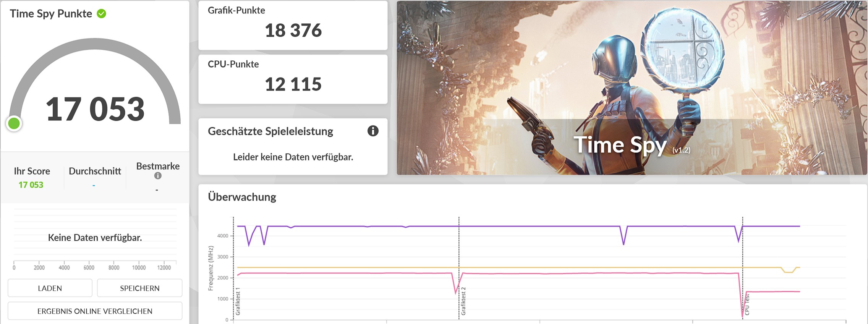Select the Grafiktest 1 marker in chart

pyautogui.click(x=238, y=301)
